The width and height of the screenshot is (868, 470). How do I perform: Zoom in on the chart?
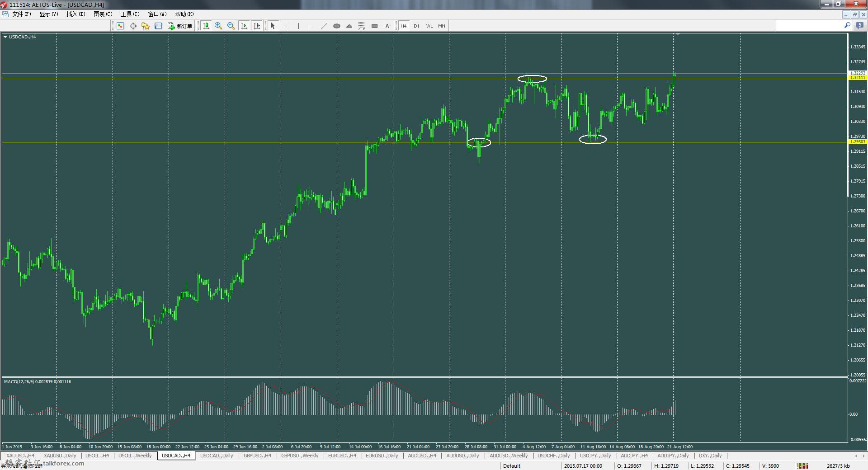(x=218, y=26)
